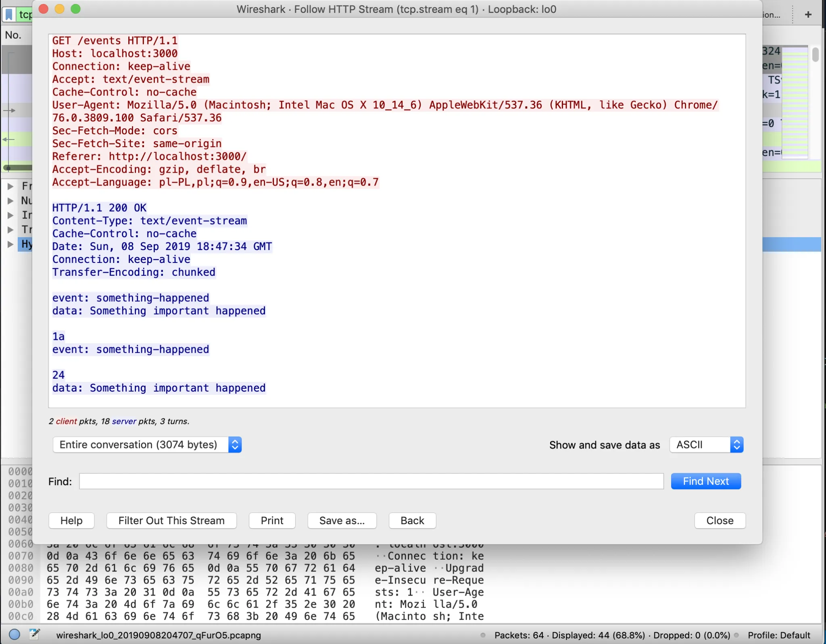
Task: Open capture file properties edit icon
Action: [35, 634]
